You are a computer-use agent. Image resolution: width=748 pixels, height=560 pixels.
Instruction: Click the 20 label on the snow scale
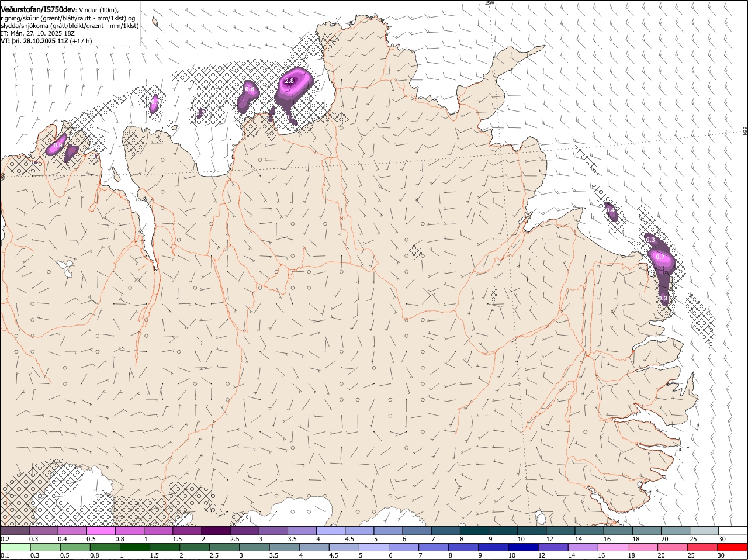664,538
